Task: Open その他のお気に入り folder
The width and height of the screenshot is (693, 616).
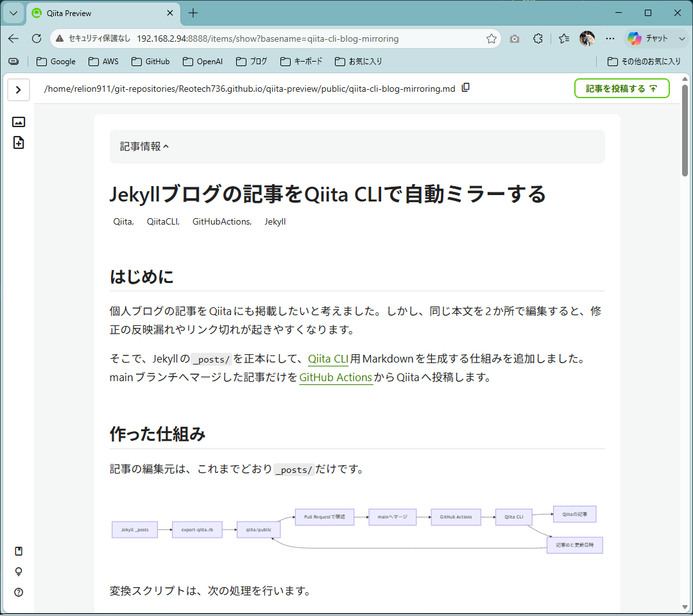Action: (644, 62)
